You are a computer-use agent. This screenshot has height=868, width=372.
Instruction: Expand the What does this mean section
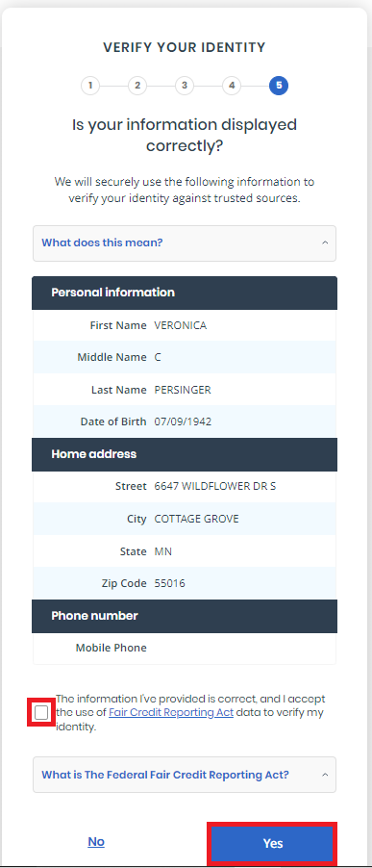coord(185,243)
